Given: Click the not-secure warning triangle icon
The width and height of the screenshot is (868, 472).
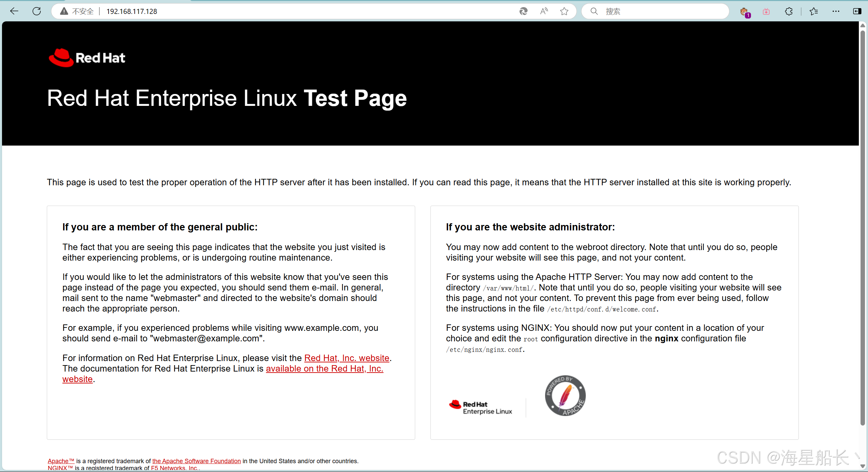Looking at the screenshot, I should point(64,11).
